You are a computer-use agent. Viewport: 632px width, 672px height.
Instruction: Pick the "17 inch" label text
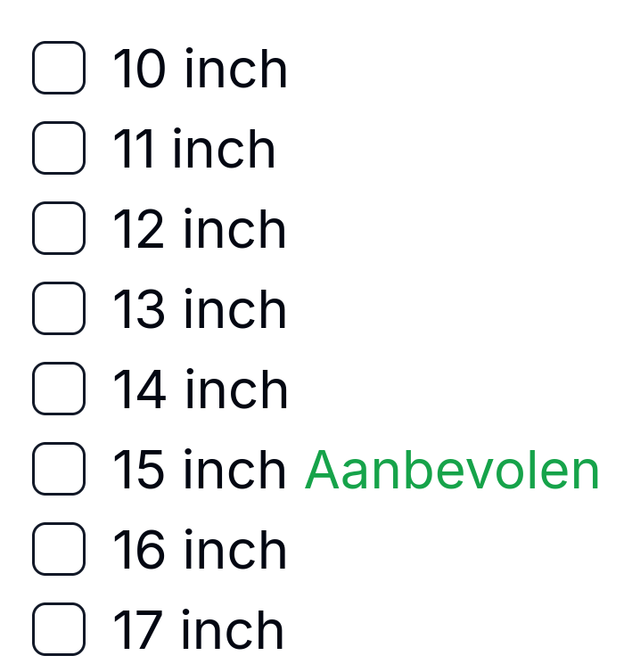198,631
